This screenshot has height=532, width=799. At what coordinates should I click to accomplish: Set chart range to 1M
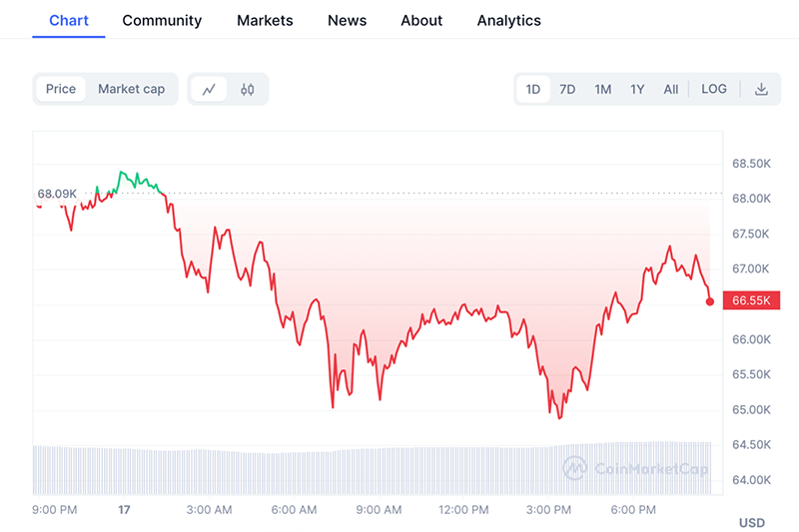coord(602,89)
